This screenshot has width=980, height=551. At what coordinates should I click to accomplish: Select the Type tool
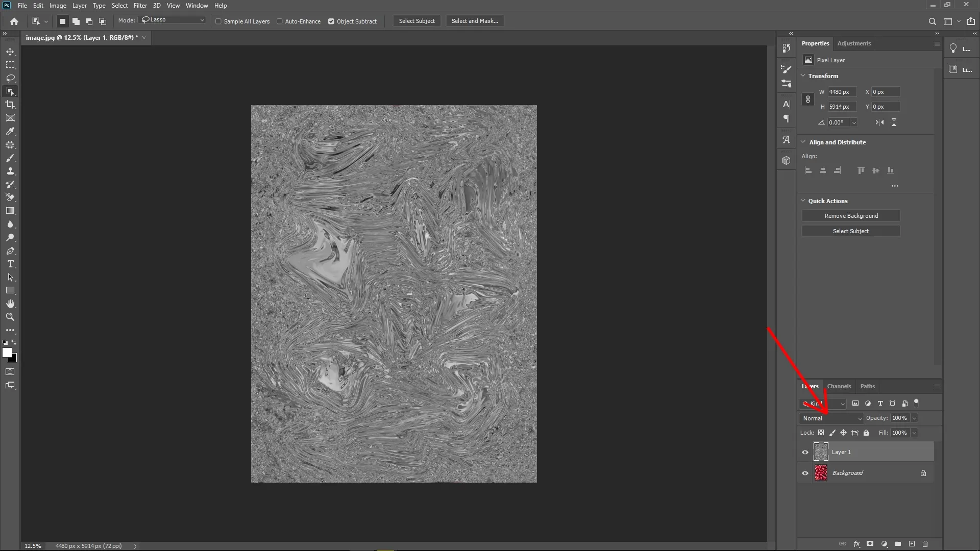pyautogui.click(x=10, y=264)
